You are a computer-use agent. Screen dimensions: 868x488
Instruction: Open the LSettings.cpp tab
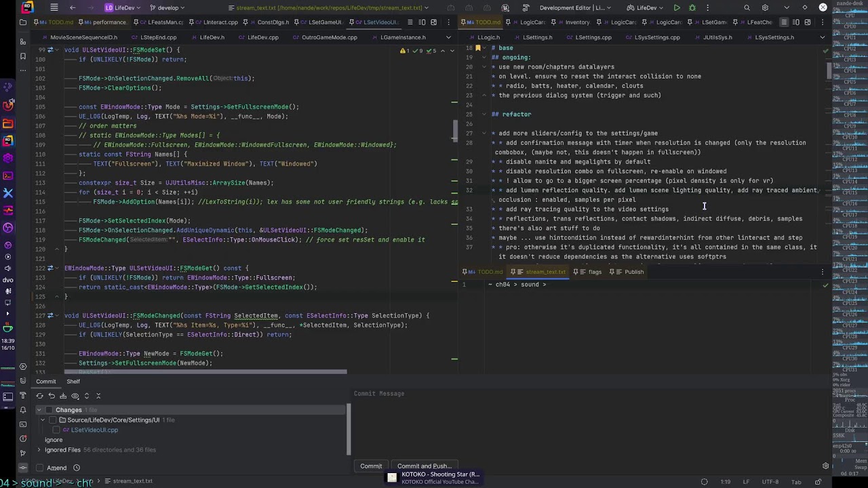[x=589, y=37]
